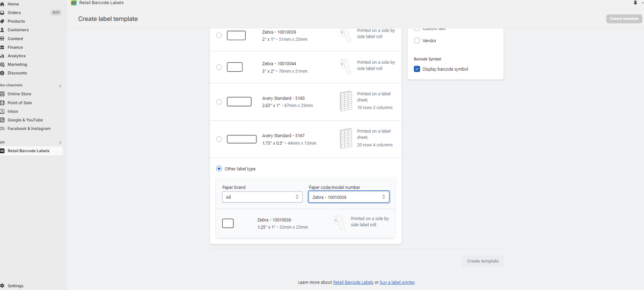
Task: Go to Online Store menu item
Action: tap(19, 94)
